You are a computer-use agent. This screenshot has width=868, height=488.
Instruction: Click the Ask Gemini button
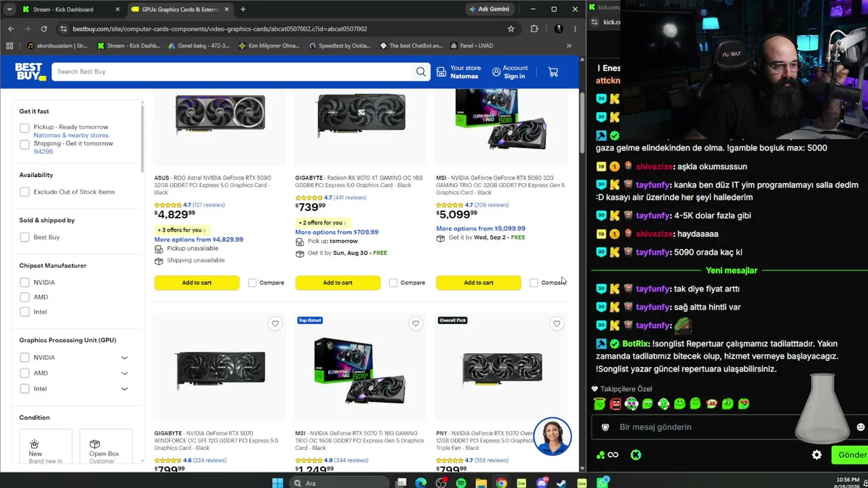pyautogui.click(x=489, y=9)
